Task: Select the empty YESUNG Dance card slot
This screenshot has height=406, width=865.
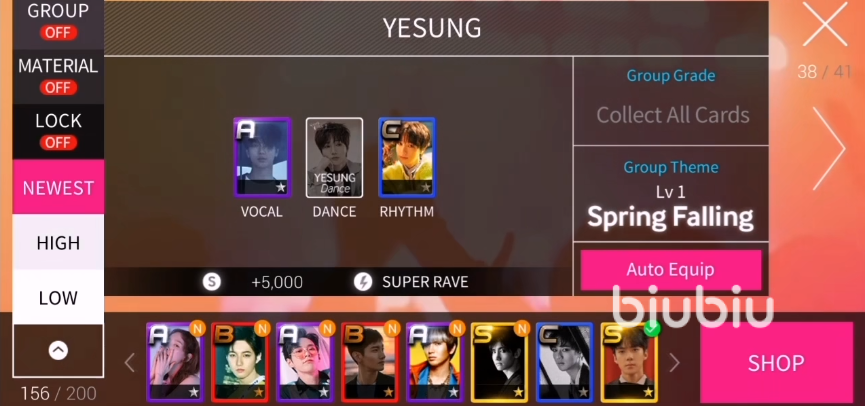Action: 334,157
